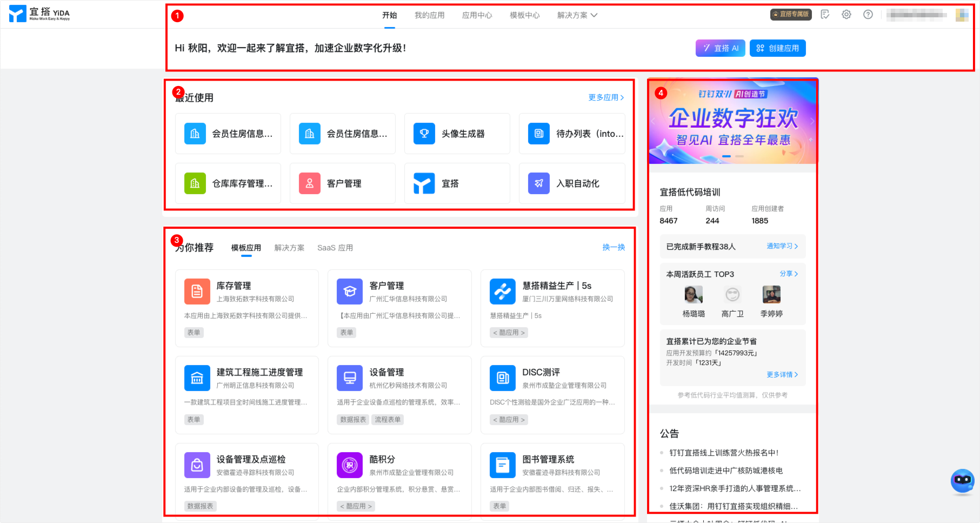The height and width of the screenshot is (523, 980).
Task: Click 分享 chevron in active employees card
Action: tap(789, 274)
